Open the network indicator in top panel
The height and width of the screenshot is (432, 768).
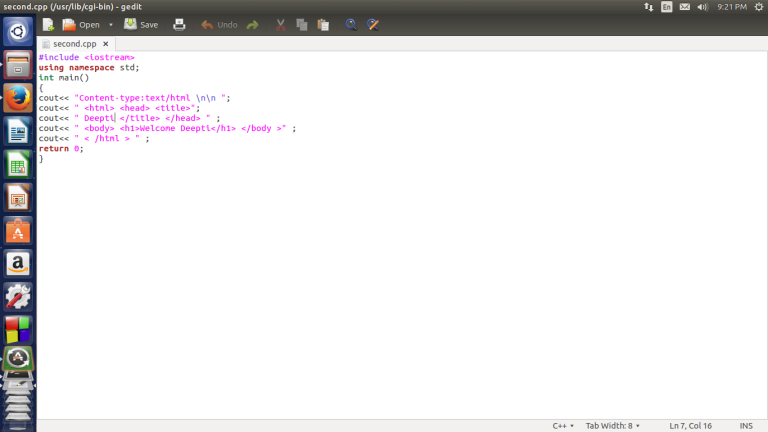[x=648, y=7]
